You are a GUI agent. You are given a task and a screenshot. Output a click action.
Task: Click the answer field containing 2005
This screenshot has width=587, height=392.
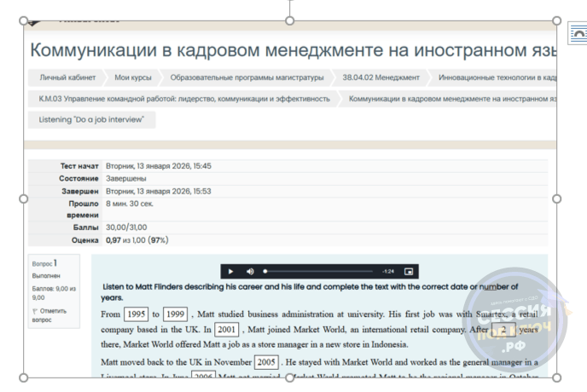point(266,362)
